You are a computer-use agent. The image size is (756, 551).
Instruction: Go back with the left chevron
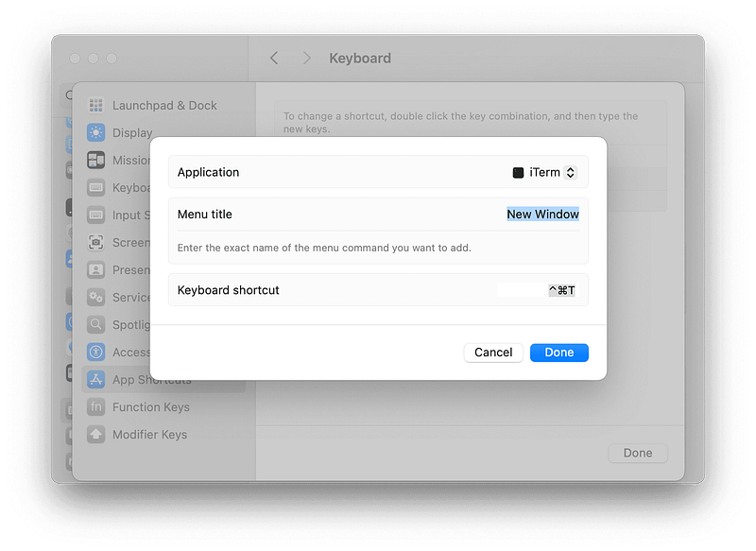pos(274,59)
